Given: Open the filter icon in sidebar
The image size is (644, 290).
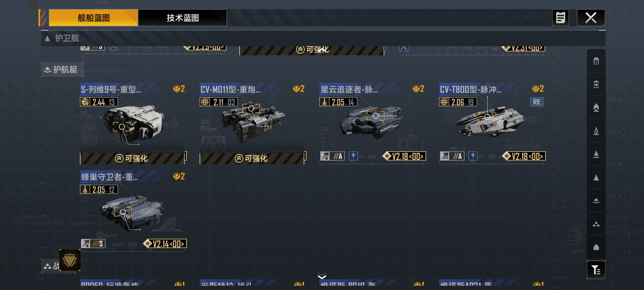Looking at the screenshot, I should pos(596,270).
